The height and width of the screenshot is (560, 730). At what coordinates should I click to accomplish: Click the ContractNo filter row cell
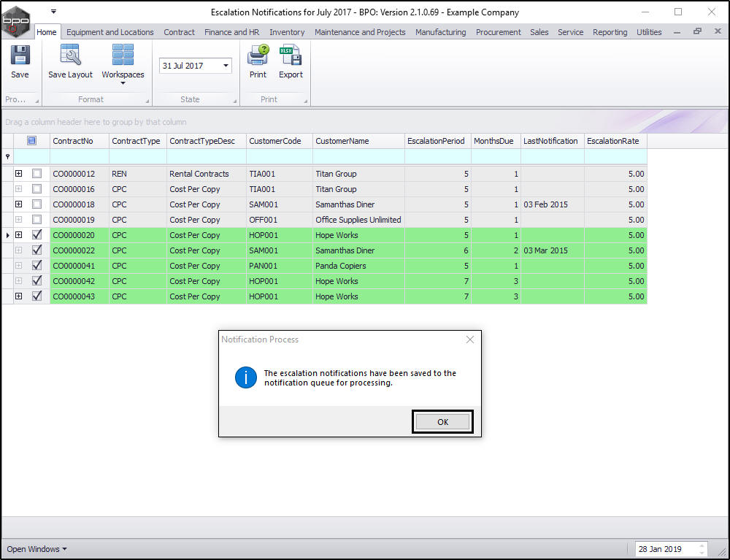coord(79,156)
